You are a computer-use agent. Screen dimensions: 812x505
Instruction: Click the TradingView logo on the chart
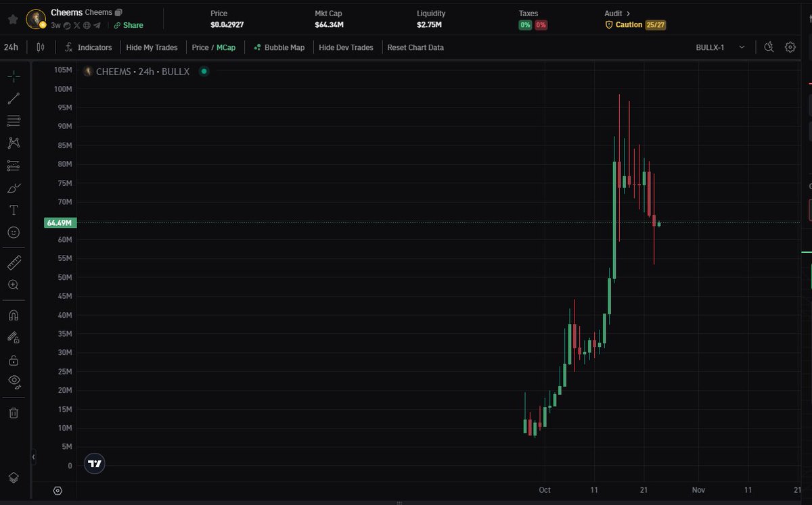[x=94, y=463]
